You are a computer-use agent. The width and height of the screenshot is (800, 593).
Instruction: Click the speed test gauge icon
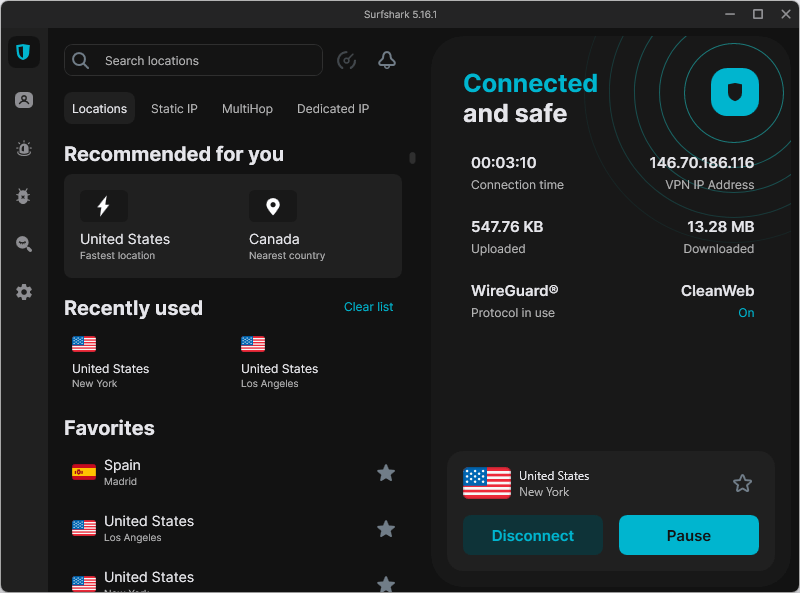click(x=346, y=60)
